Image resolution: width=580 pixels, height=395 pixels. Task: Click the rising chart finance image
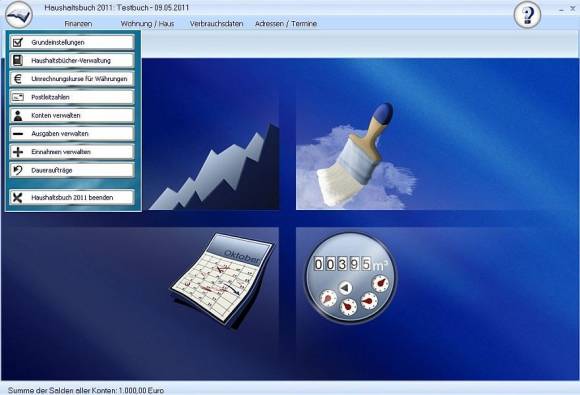click(x=214, y=166)
